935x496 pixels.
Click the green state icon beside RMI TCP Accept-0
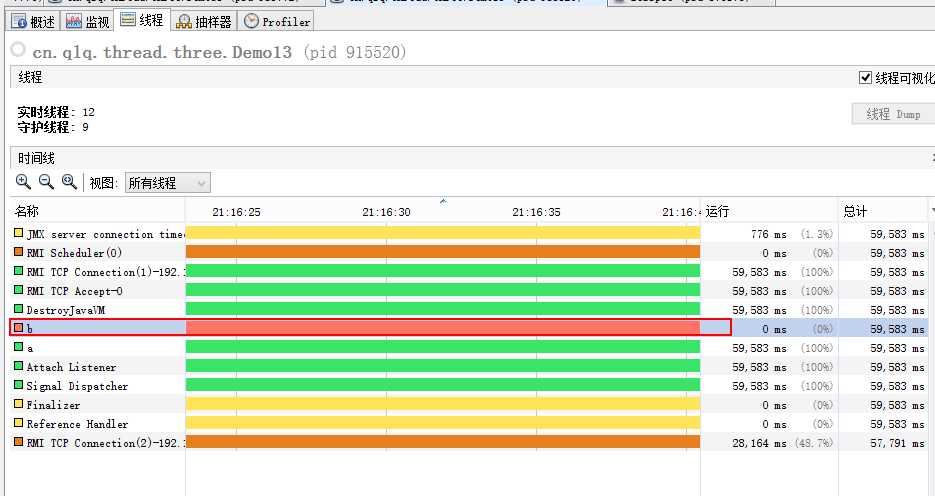tap(18, 290)
